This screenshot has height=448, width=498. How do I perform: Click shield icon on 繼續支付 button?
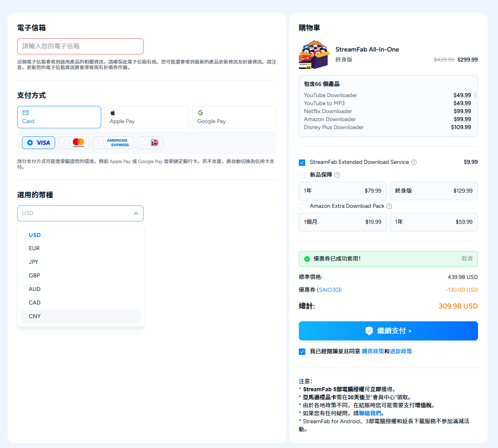pyautogui.click(x=369, y=331)
